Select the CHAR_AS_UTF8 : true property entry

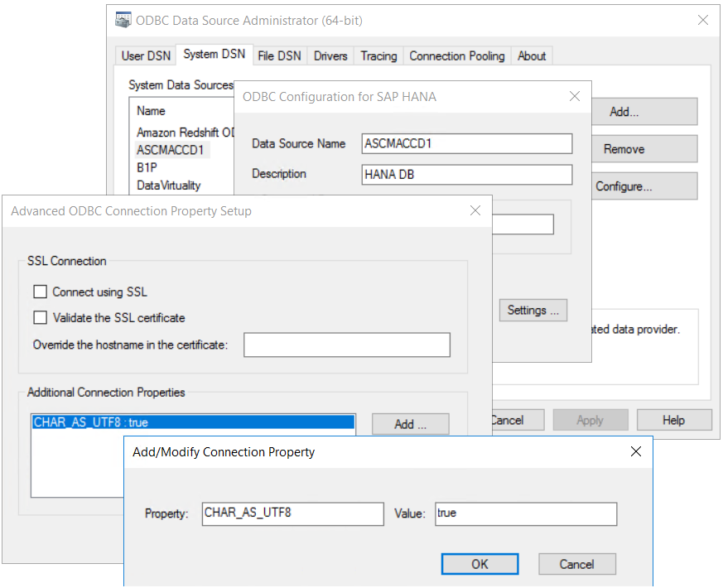(x=193, y=422)
